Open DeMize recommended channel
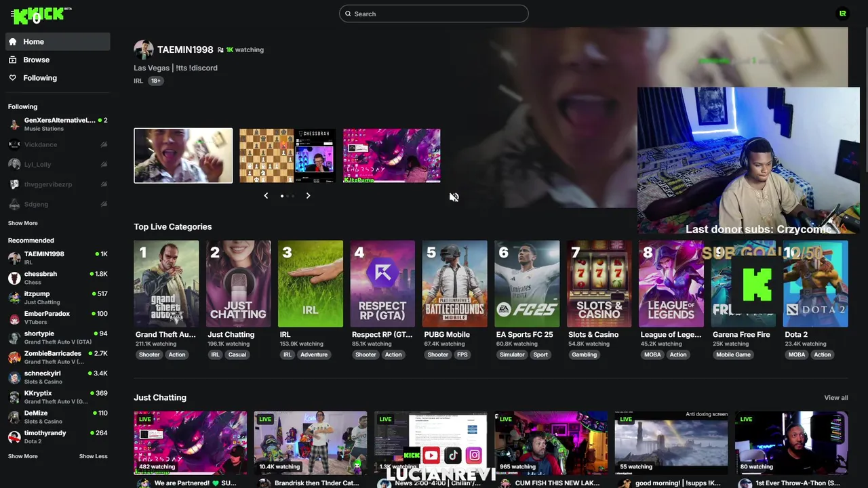The height and width of the screenshot is (488, 868). pyautogui.click(x=58, y=417)
